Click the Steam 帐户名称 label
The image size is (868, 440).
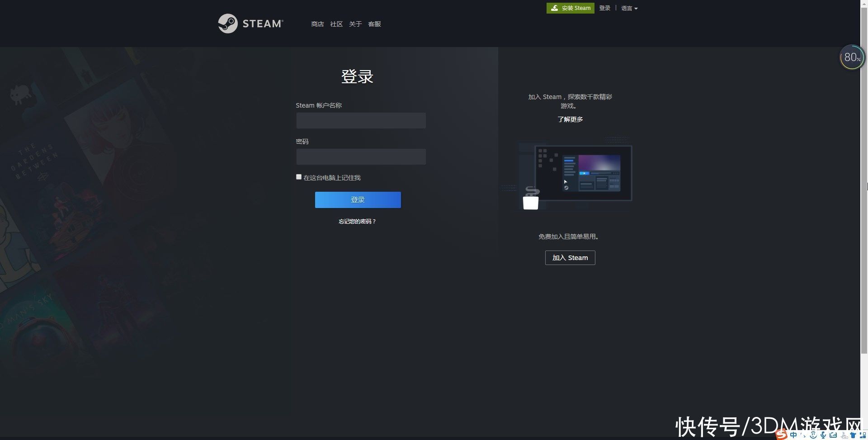click(319, 105)
